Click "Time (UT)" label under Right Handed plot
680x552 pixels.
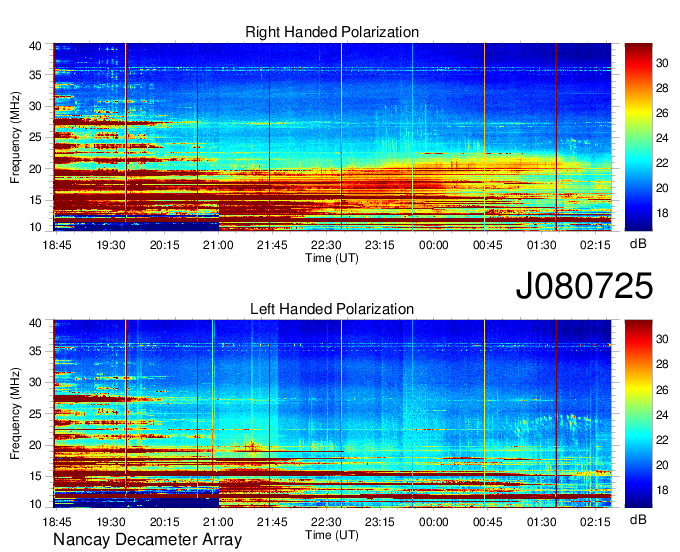332,258
